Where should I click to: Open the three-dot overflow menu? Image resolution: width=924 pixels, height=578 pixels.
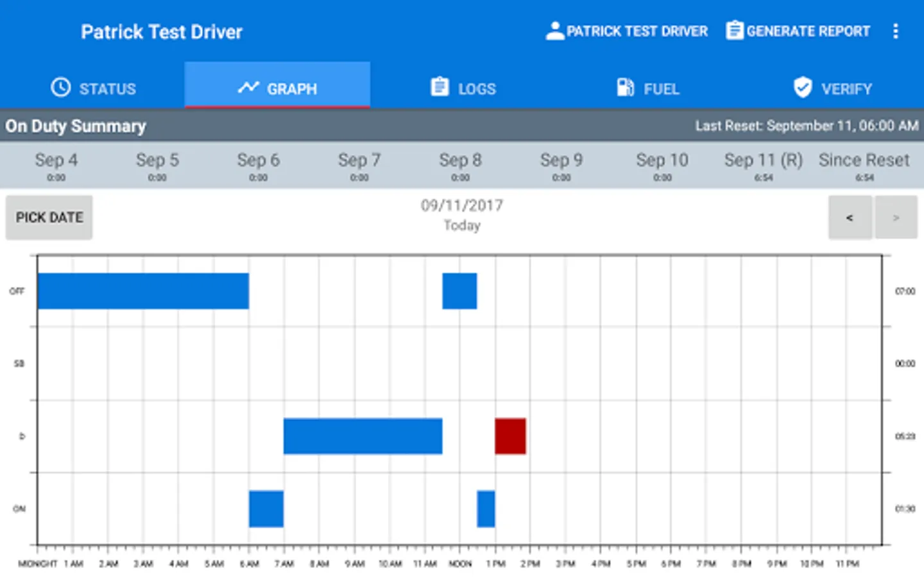895,31
